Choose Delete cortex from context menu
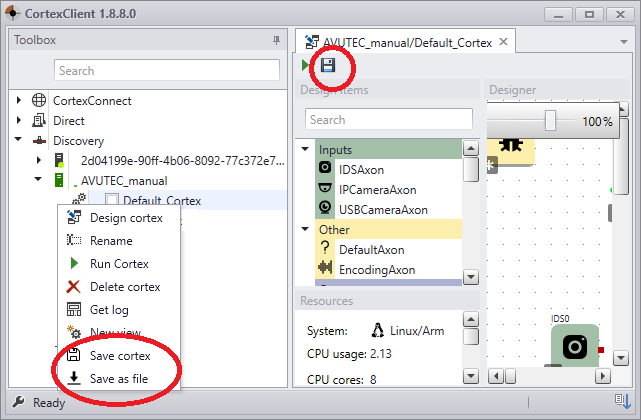Image resolution: width=641 pixels, height=420 pixels. pos(119,286)
